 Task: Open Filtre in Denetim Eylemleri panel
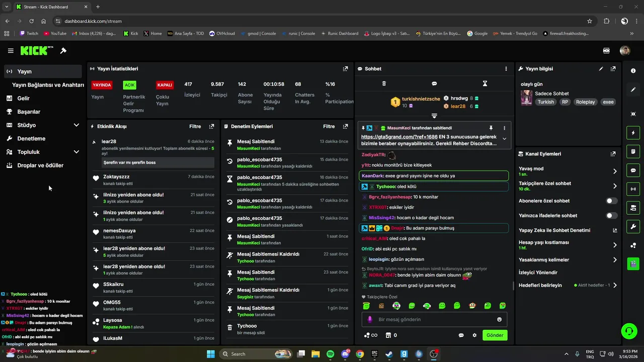[329, 127]
